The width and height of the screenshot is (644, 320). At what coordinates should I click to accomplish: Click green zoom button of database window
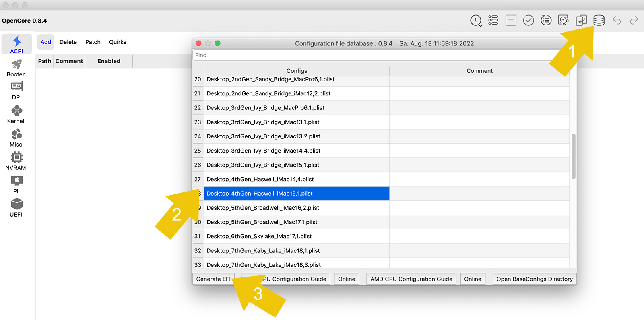pos(217,43)
